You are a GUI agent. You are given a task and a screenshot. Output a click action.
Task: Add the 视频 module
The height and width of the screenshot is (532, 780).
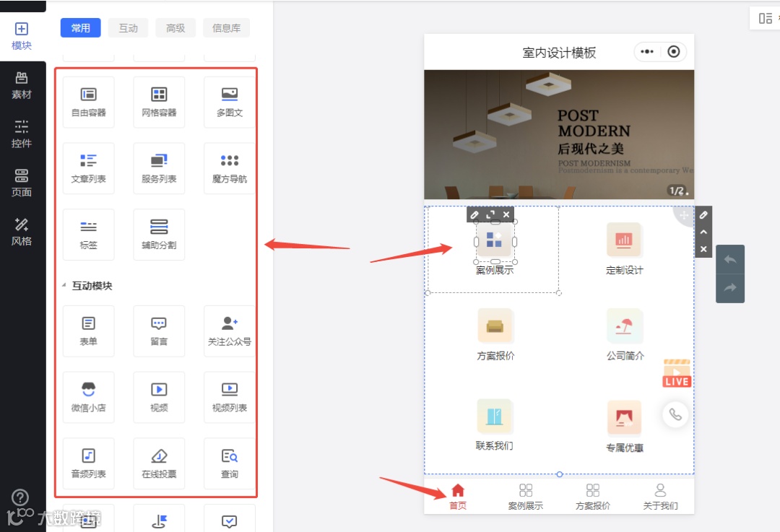pyautogui.click(x=159, y=397)
